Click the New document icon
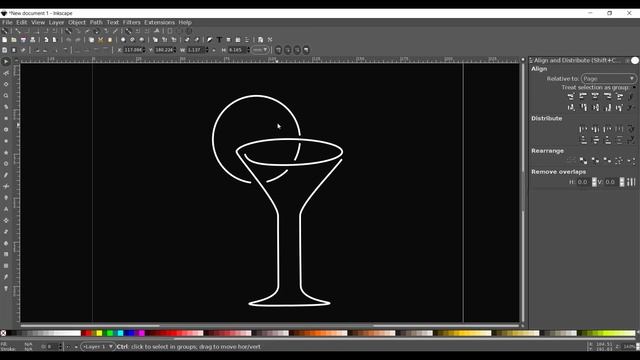 [x=4, y=40]
